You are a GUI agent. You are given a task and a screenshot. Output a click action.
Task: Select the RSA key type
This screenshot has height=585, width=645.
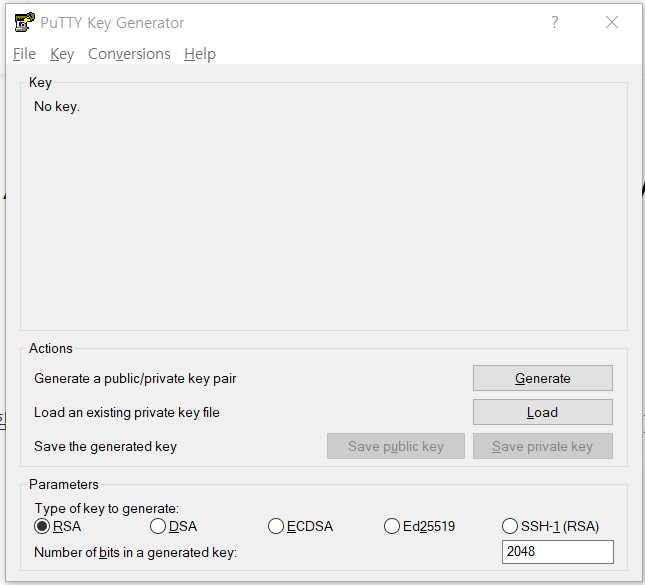(58, 526)
